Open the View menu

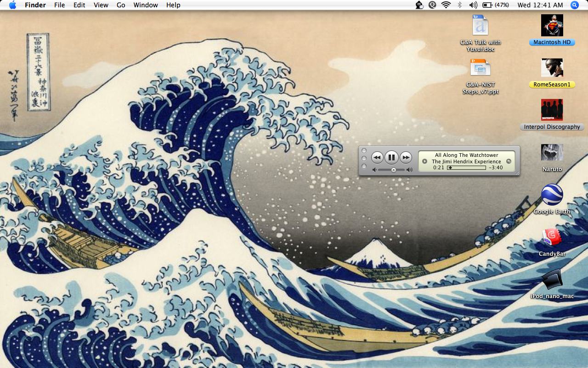click(101, 5)
